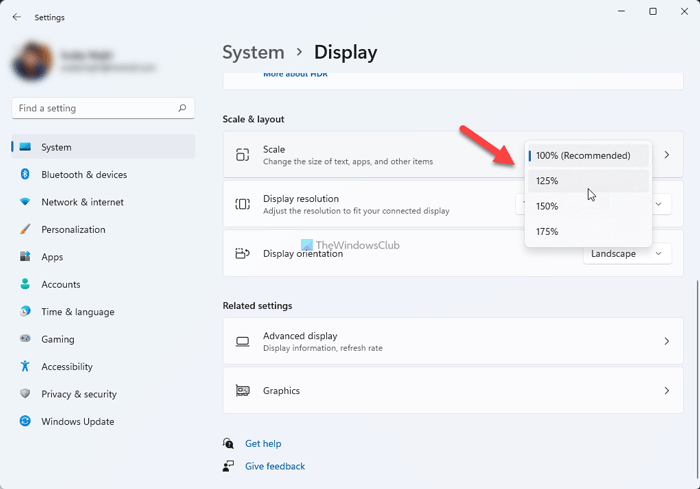Expand the Scale row chevron

point(667,155)
